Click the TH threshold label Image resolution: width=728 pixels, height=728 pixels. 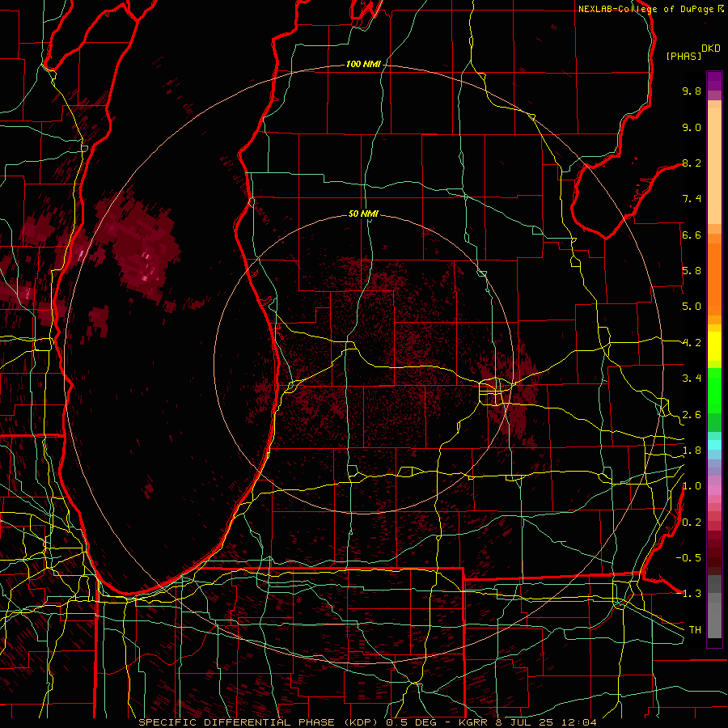695,630
